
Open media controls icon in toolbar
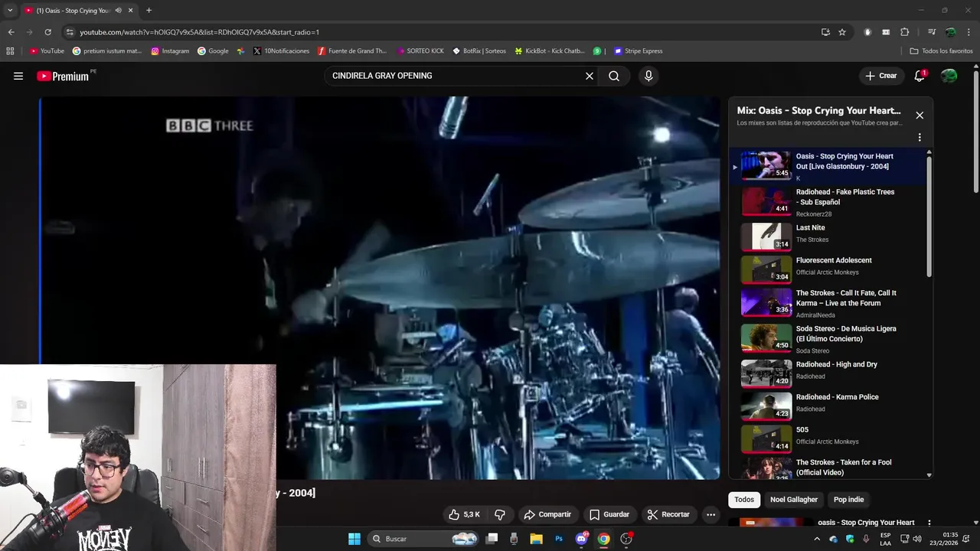pyautogui.click(x=931, y=32)
